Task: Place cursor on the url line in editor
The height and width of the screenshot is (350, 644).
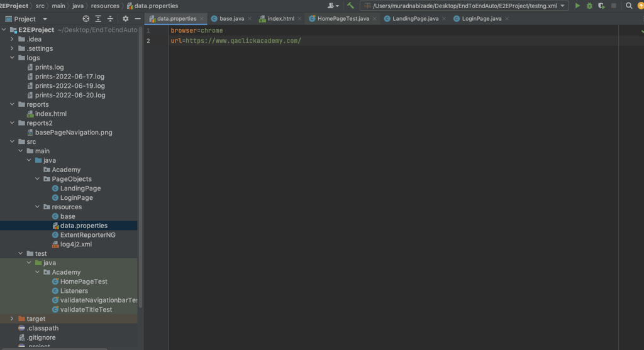Action: click(236, 41)
